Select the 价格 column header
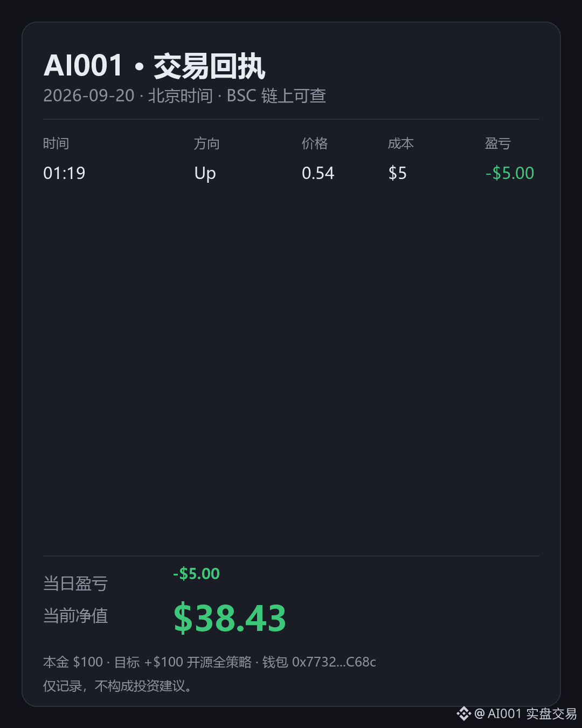The height and width of the screenshot is (728, 582). (x=315, y=143)
